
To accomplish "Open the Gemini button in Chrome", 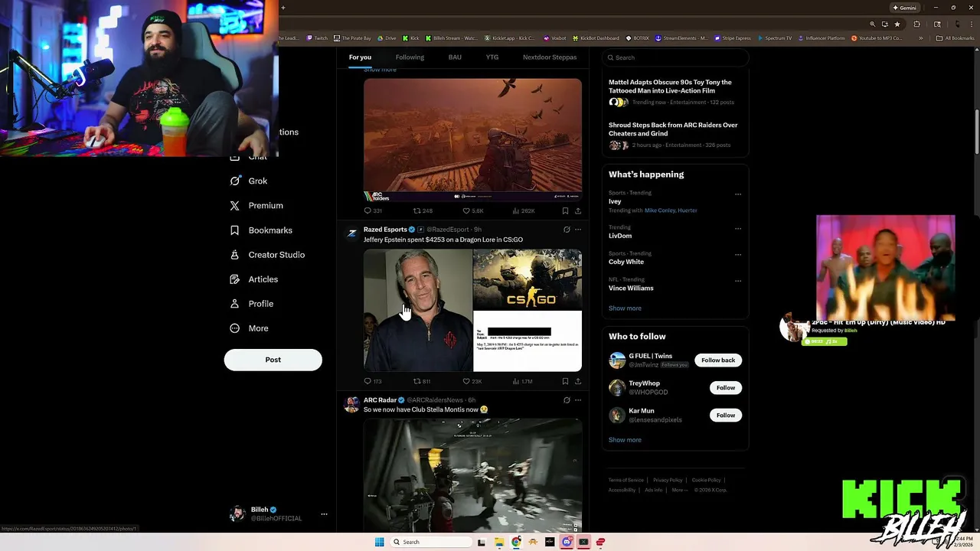I will tap(904, 8).
